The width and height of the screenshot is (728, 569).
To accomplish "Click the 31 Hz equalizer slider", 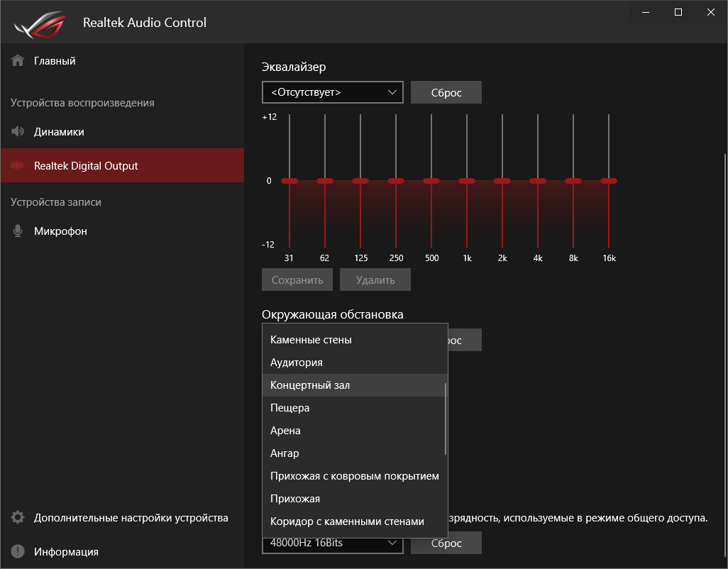I will coord(289,181).
